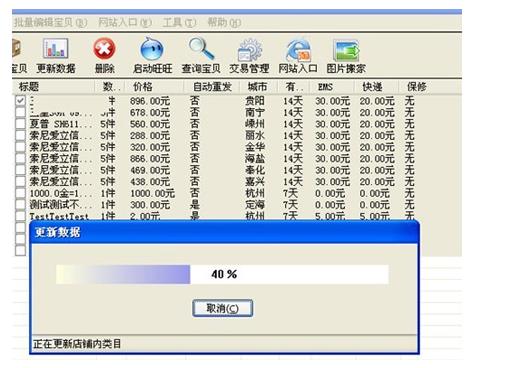The image size is (515, 368).
Task: Launch 启动旺旺 blue mascot icon
Action: (152, 49)
